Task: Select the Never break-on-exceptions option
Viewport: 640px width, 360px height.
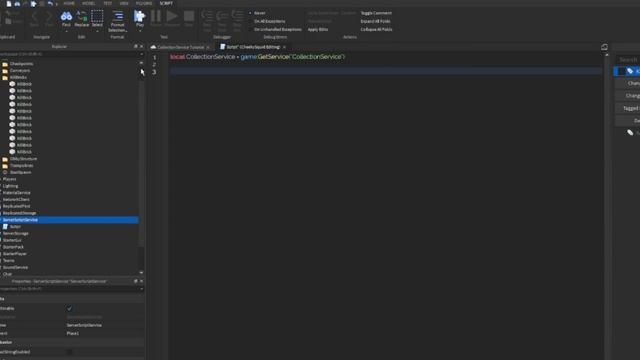Action: (260, 13)
